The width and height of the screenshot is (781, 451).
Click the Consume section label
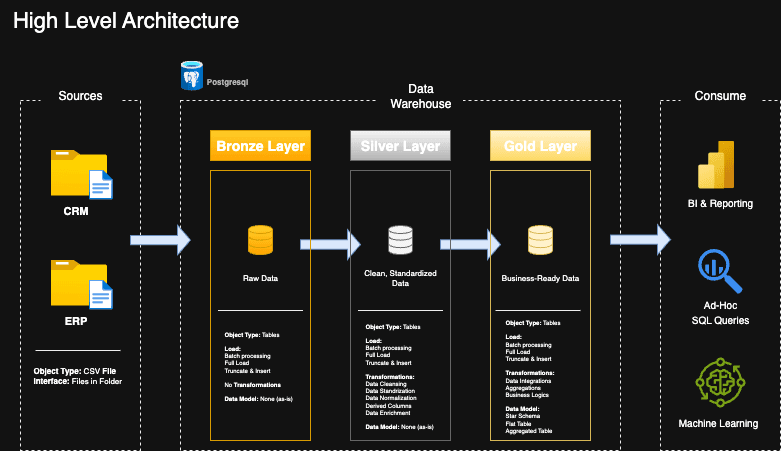[x=720, y=96]
